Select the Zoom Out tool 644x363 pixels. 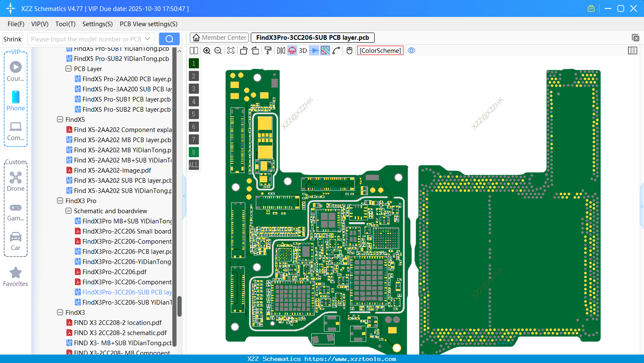click(x=217, y=50)
